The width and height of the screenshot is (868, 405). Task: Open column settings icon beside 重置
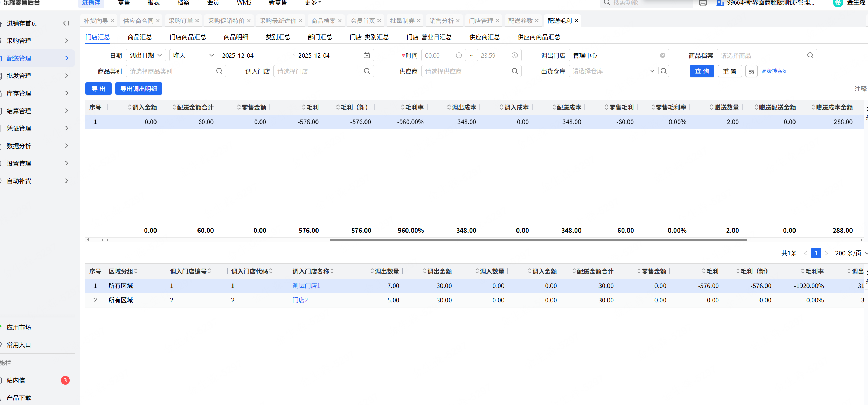coord(751,71)
